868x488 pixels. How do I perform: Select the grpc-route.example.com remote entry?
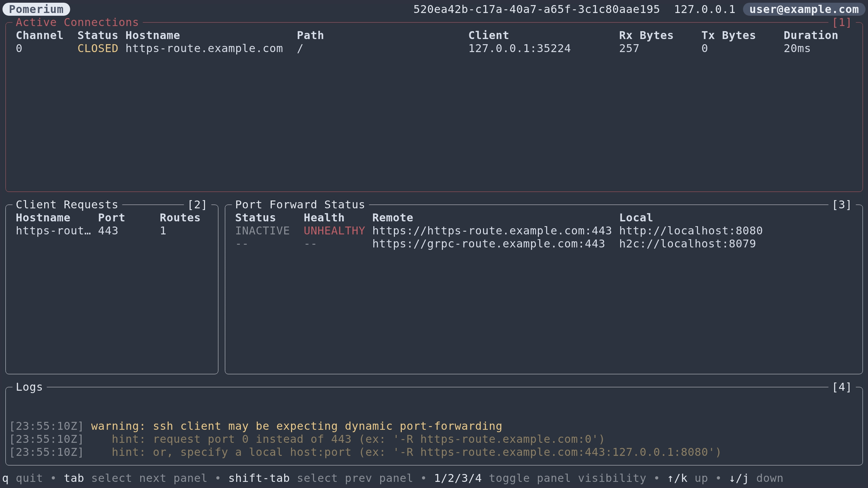click(x=488, y=244)
